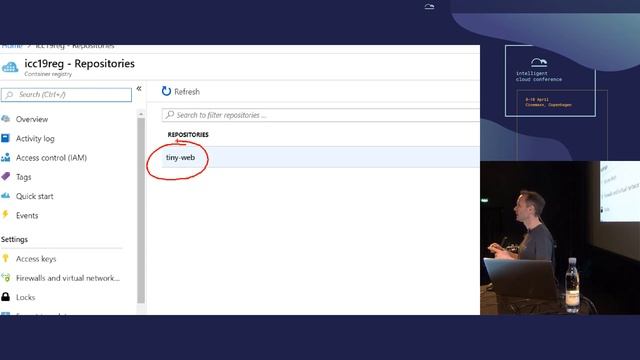Screen dimensions: 640x360
Task: Focus the Search to filter repositories field
Action: pyautogui.click(x=321, y=115)
